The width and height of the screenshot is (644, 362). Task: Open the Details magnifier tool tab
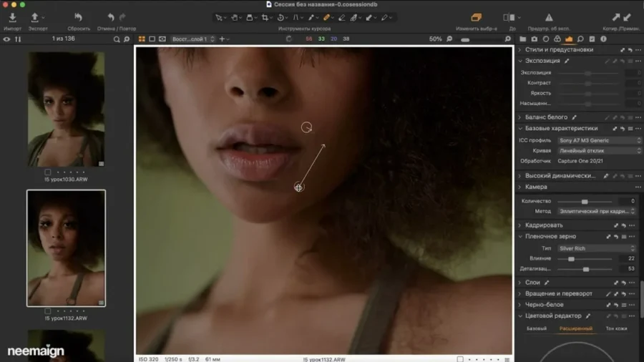pos(580,39)
